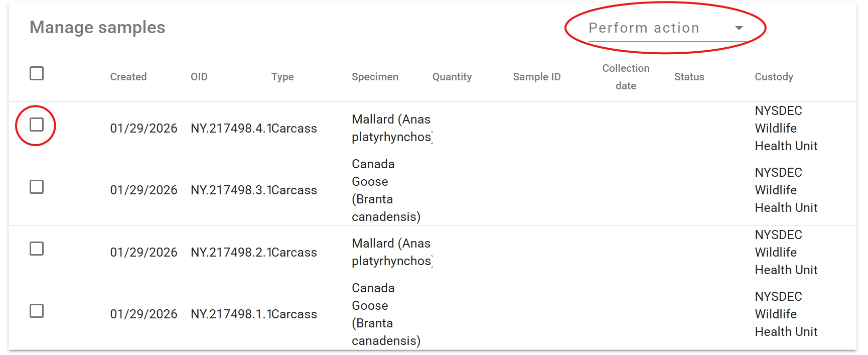Select the checkbox beside NY.217498.3.1
This screenshot has width=868, height=355.
click(37, 187)
